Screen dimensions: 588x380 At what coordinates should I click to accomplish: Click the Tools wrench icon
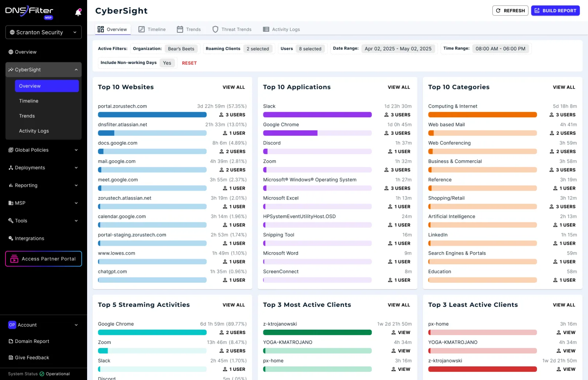click(11, 221)
